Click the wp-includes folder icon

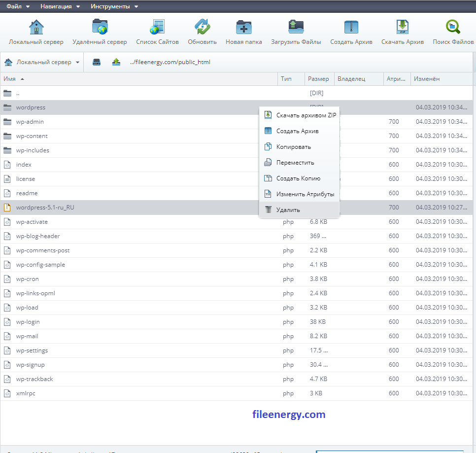click(7, 150)
